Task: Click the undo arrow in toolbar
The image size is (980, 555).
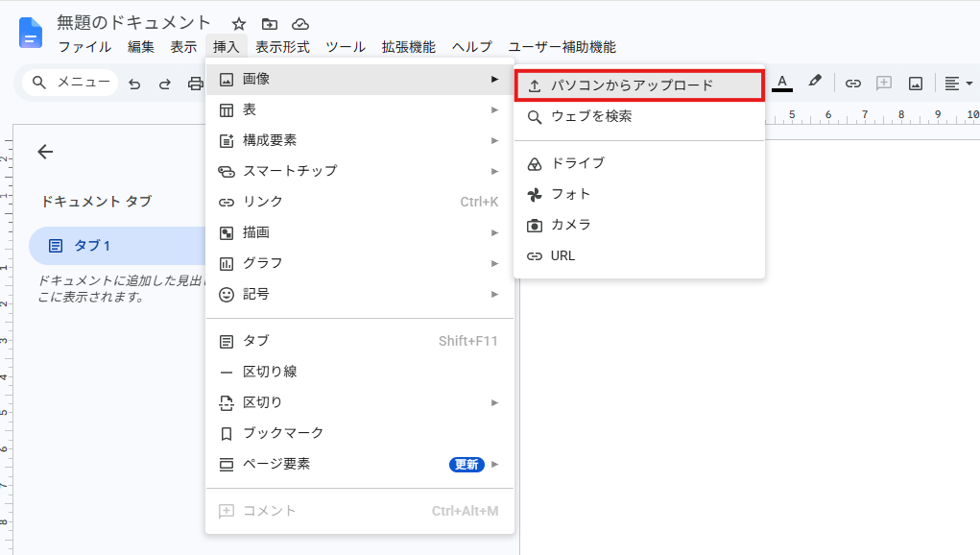Action: pos(134,84)
